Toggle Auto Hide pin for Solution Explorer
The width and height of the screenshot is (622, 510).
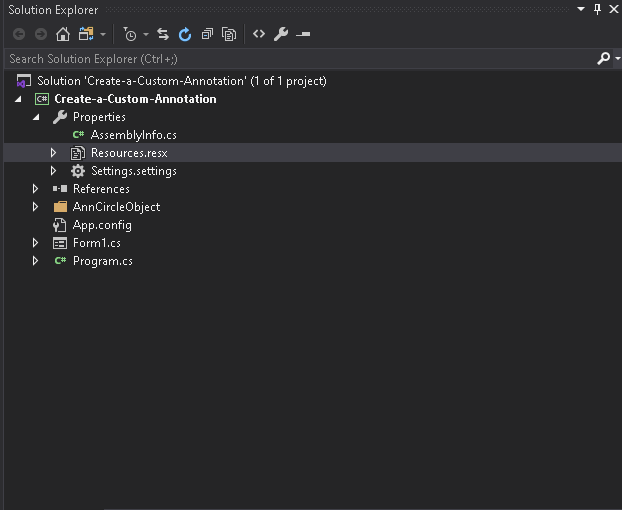point(598,9)
